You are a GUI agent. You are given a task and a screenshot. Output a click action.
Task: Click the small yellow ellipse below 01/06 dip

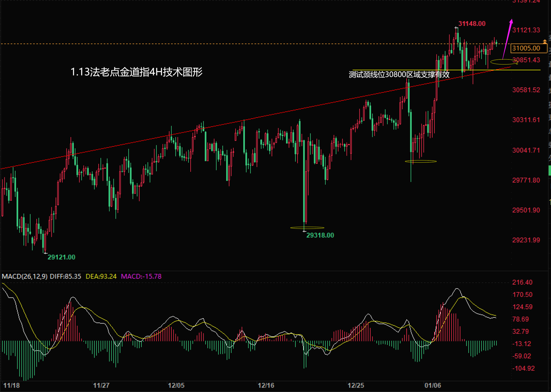[x=421, y=161]
